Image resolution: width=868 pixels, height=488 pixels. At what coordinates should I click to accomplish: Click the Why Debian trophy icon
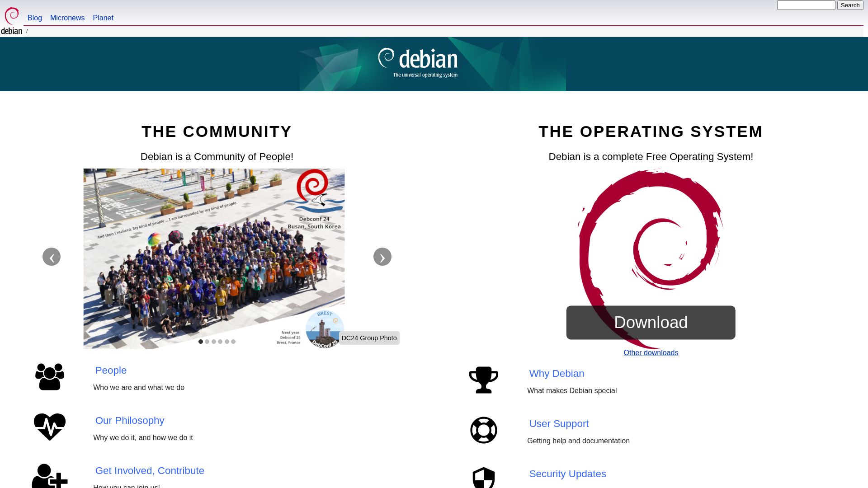coord(483,379)
